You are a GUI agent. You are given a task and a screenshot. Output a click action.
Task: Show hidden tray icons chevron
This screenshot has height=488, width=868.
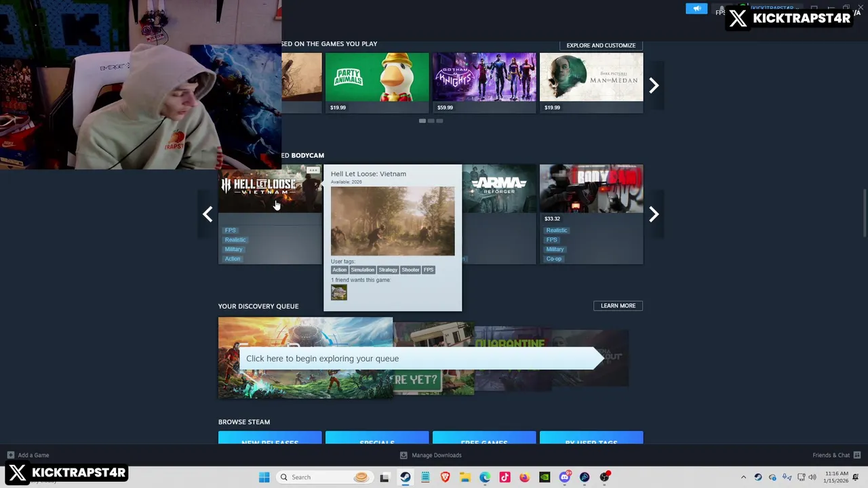(744, 477)
